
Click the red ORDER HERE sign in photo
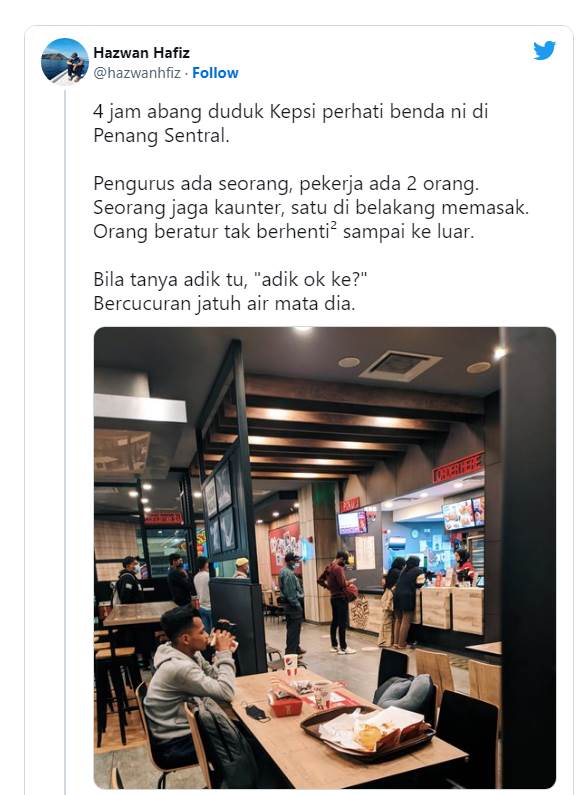pos(458,467)
